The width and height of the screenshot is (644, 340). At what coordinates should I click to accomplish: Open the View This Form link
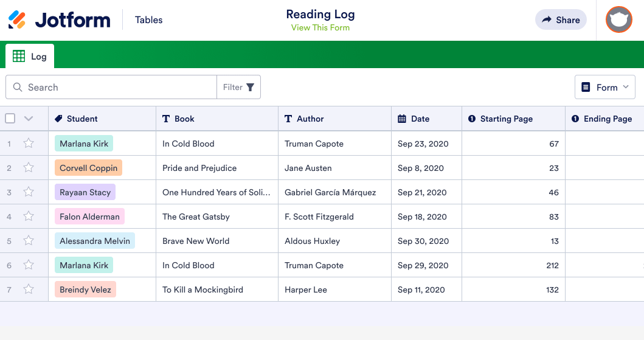coord(320,27)
